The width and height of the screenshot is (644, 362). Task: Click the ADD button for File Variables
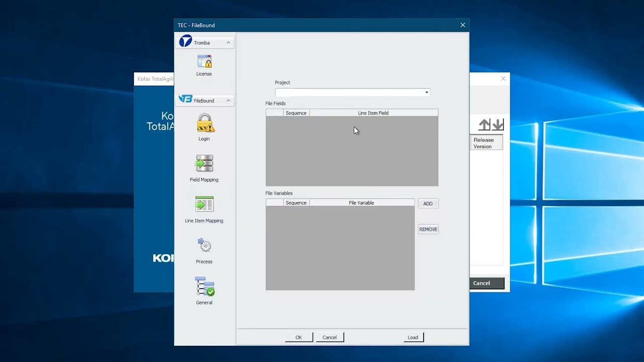(428, 204)
